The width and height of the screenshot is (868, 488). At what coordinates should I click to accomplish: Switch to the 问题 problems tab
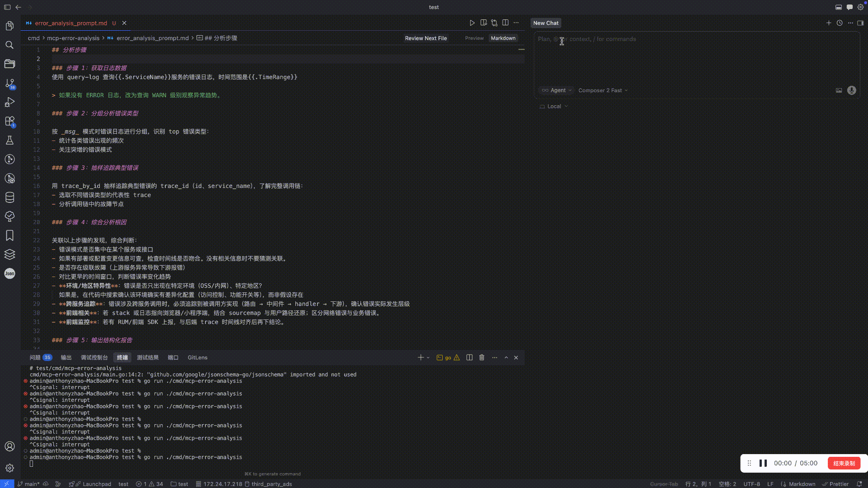coord(41,357)
